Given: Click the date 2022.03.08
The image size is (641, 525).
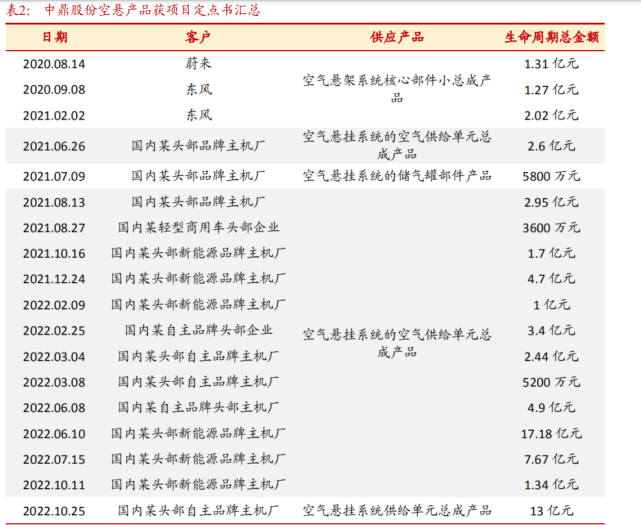Looking at the screenshot, I should [x=54, y=383].
